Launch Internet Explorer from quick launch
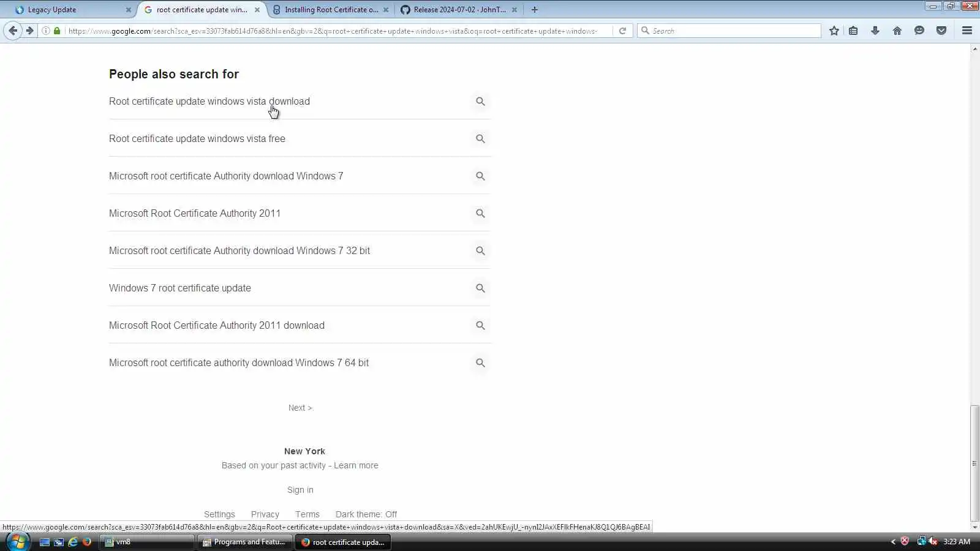The height and width of the screenshot is (551, 980). coord(73,542)
